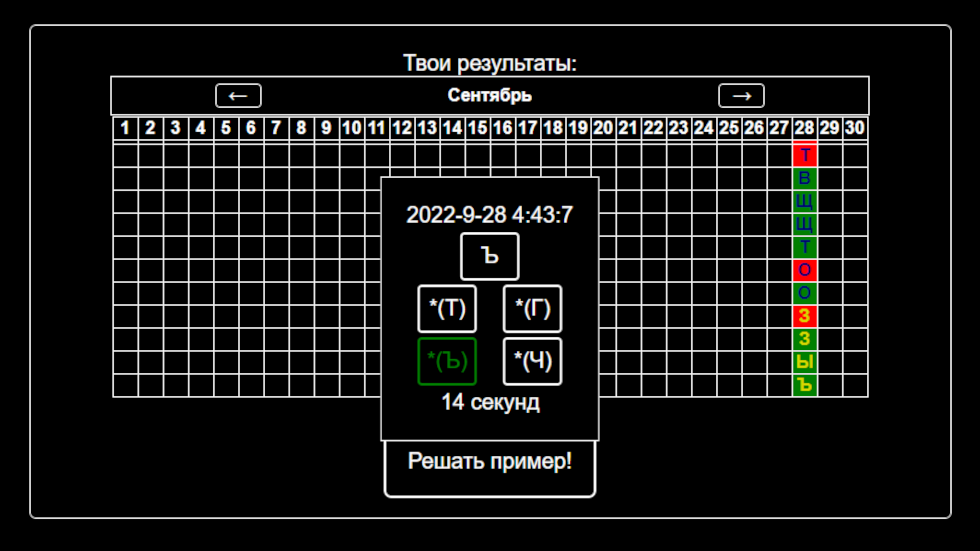Click the green Ы result cell

804,361
